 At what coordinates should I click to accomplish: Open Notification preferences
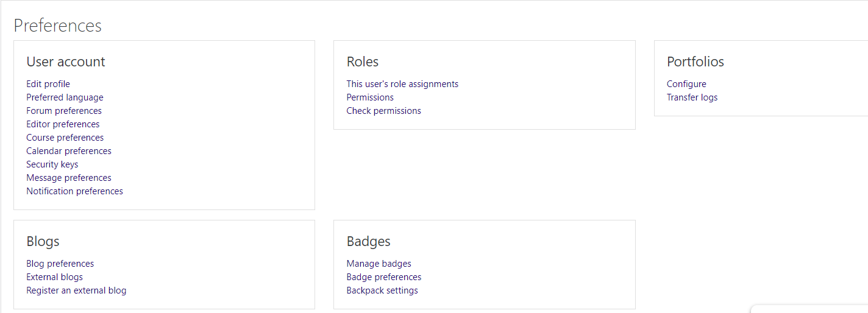click(74, 191)
